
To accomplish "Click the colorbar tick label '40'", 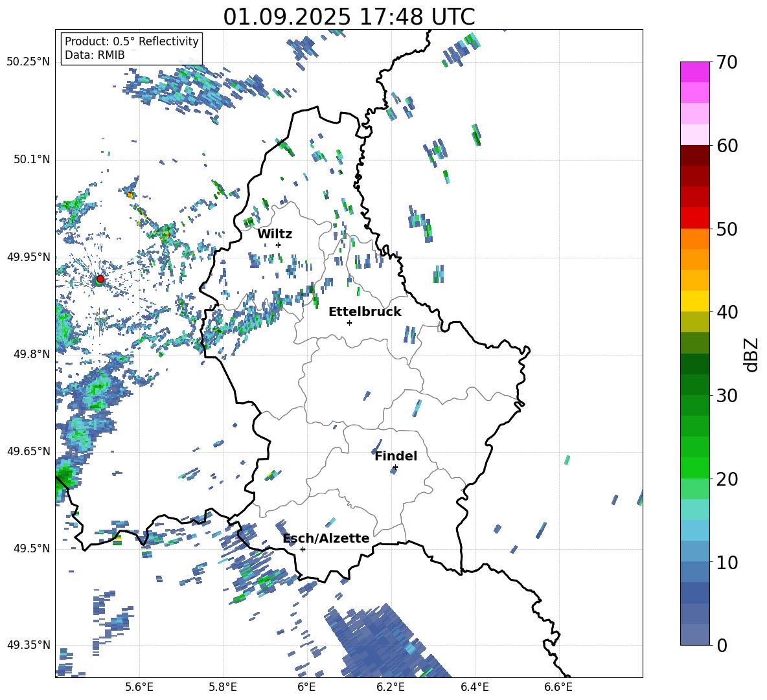I will 726,312.
